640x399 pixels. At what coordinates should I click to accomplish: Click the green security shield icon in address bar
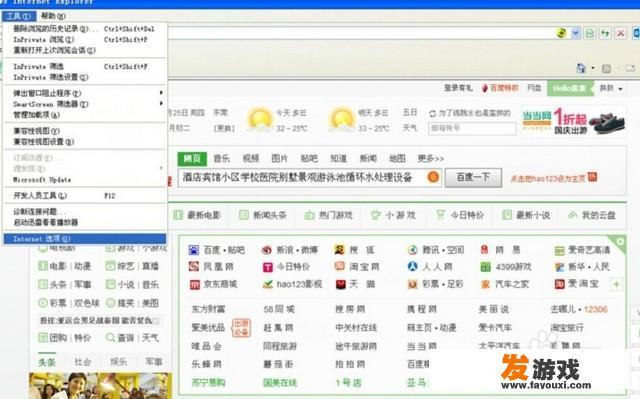(x=562, y=33)
